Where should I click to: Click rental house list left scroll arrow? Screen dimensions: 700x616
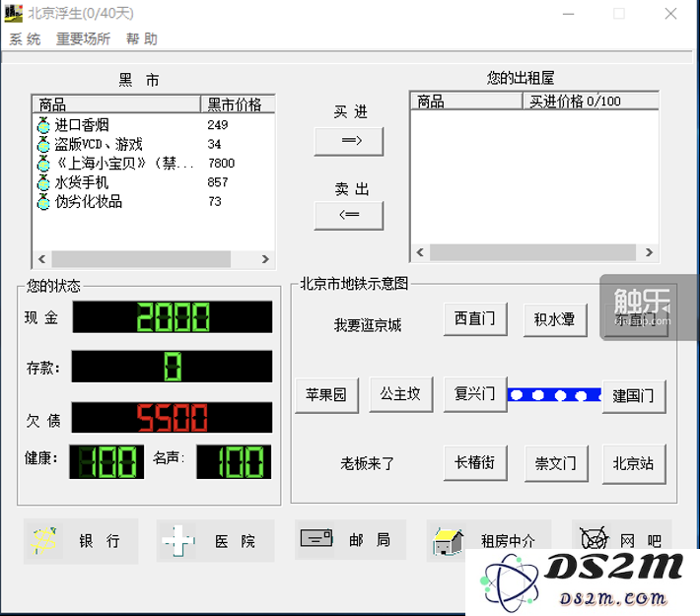click(420, 252)
